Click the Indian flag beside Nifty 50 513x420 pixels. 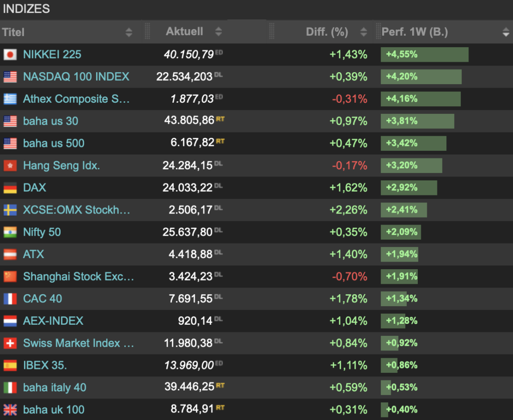click(x=10, y=232)
